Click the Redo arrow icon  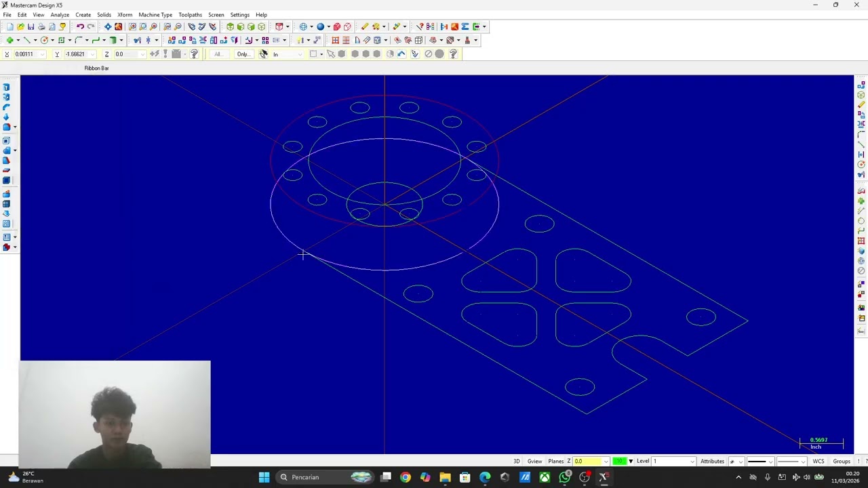click(x=90, y=26)
